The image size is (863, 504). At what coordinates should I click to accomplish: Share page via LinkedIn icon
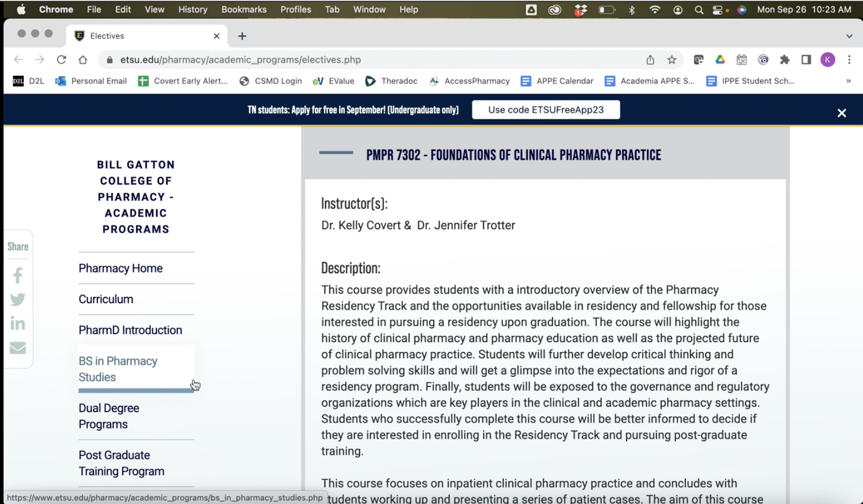(x=18, y=324)
